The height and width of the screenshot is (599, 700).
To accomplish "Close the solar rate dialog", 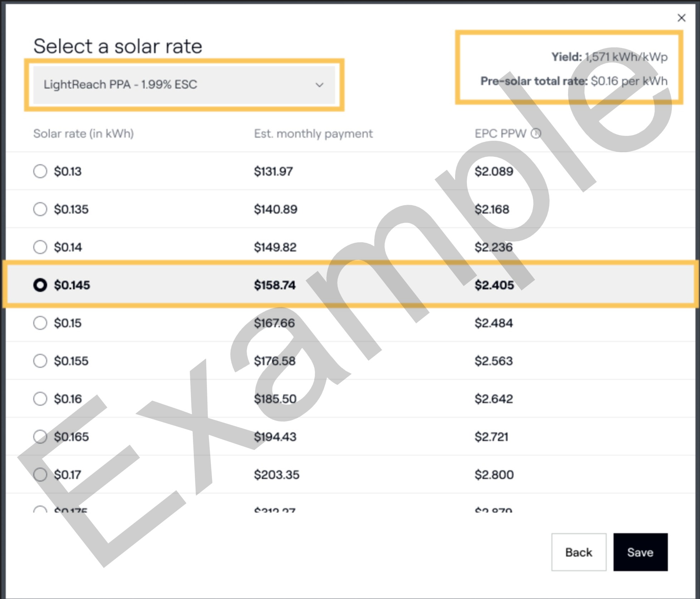I will click(681, 18).
